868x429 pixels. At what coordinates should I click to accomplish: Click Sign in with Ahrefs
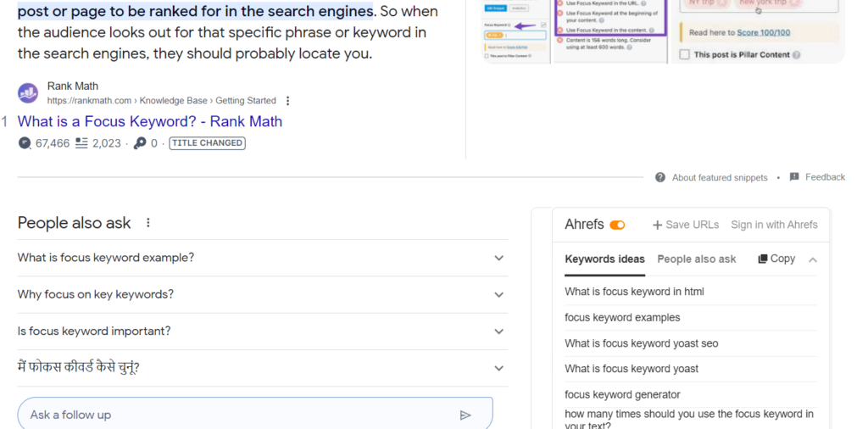coord(774,225)
